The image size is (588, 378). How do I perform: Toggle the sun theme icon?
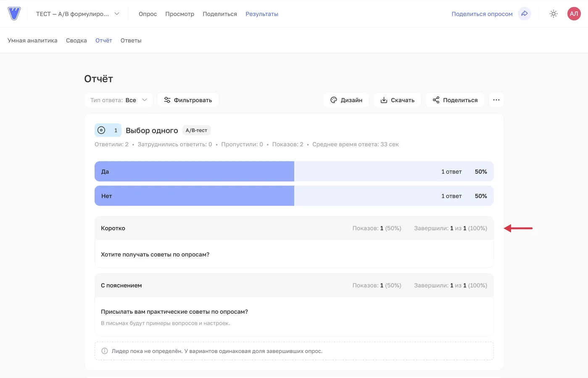554,14
